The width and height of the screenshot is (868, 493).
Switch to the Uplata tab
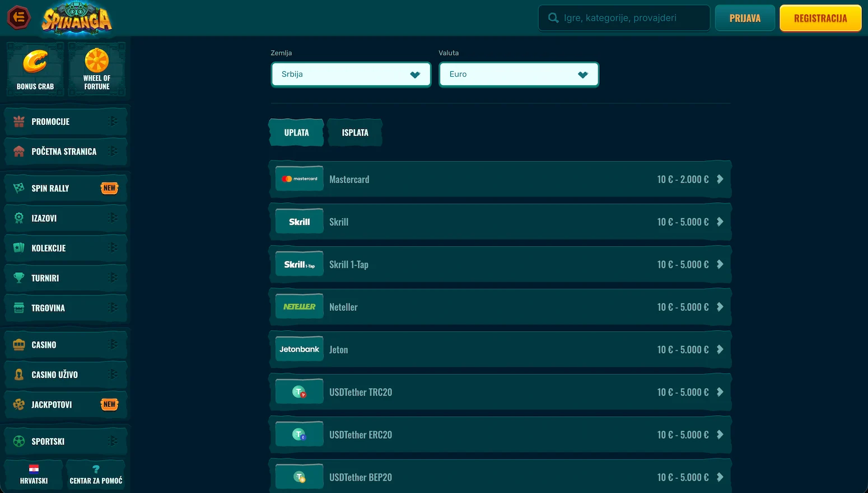296,133
